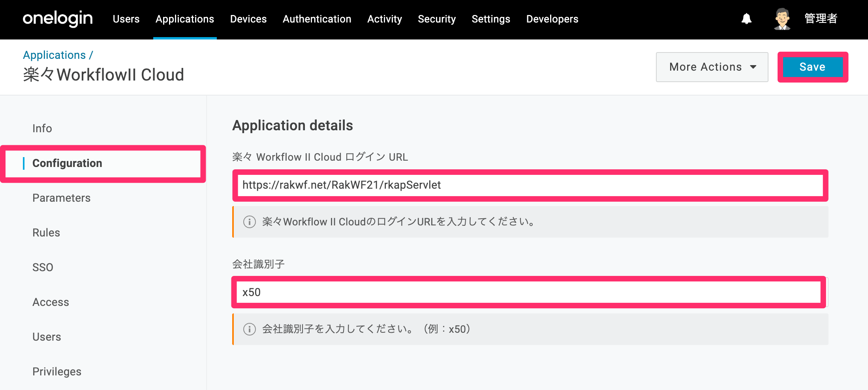Click the company identifier info icon

(250, 329)
